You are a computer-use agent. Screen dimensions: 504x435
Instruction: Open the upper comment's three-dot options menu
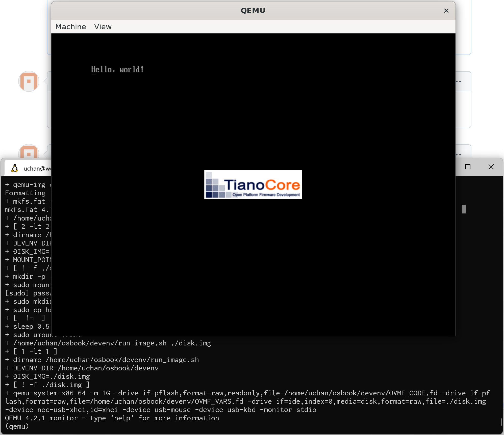point(459,81)
